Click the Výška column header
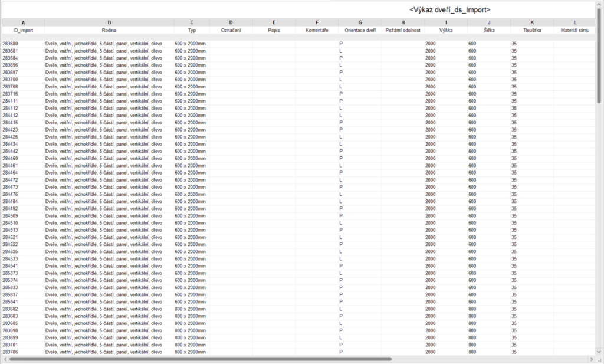The width and height of the screenshot is (604, 364). 446,29
